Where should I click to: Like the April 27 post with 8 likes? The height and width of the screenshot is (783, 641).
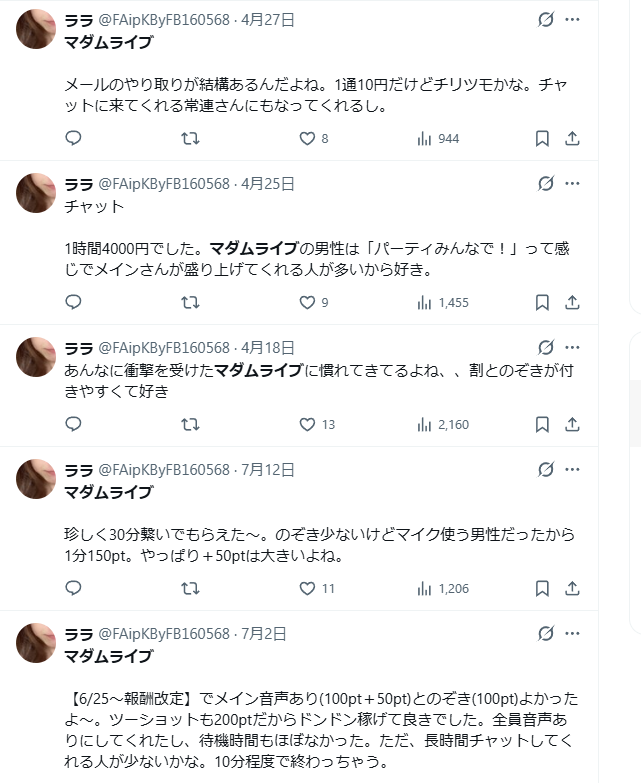[307, 139]
